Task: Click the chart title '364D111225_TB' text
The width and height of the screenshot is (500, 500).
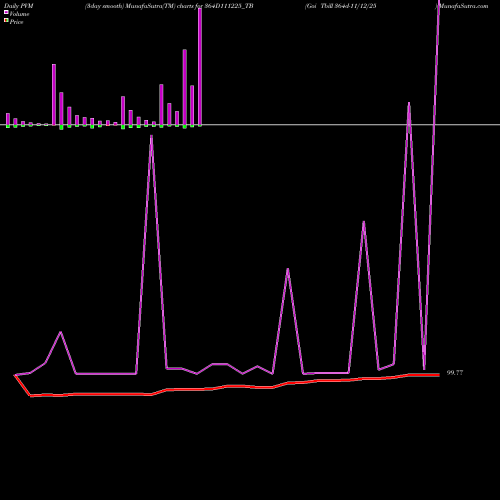Action: 229,6
